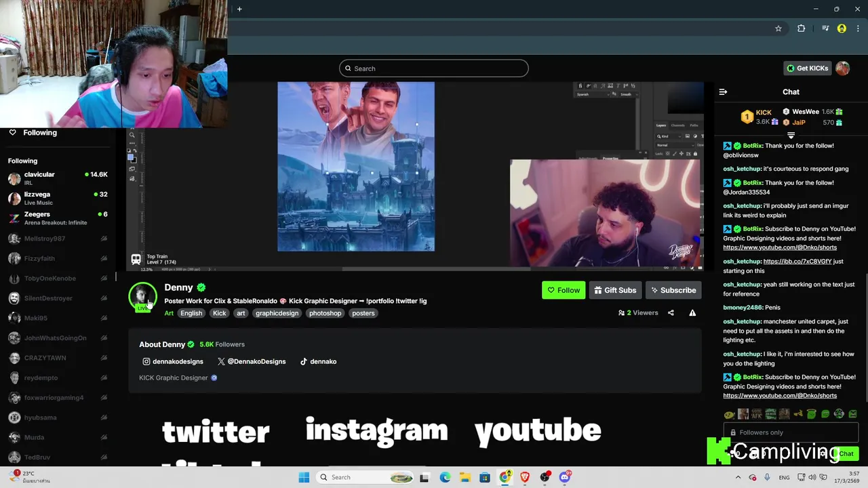Show hidden system tray icons

click(738, 477)
